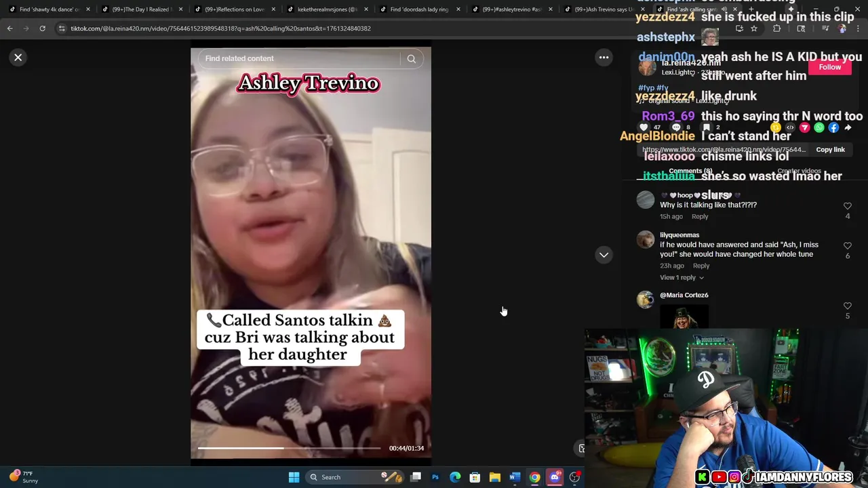This screenshot has height=488, width=868.
Task: Follow la.reina420.nm
Action: point(829,67)
